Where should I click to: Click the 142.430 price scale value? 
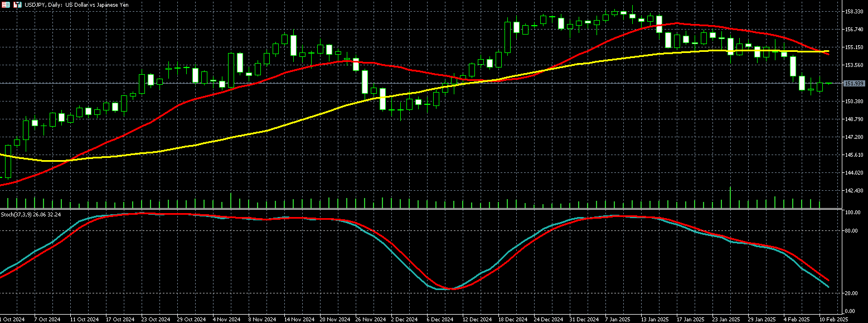pos(854,191)
